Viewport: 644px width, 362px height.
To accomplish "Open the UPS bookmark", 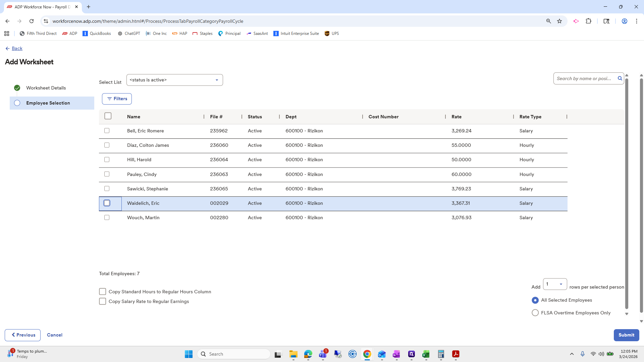I will [332, 34].
